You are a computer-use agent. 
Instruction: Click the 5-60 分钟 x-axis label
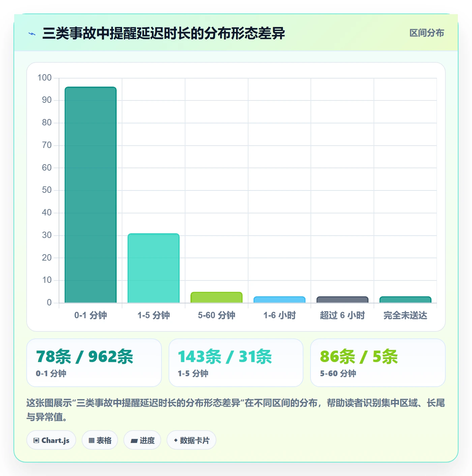pyautogui.click(x=216, y=315)
